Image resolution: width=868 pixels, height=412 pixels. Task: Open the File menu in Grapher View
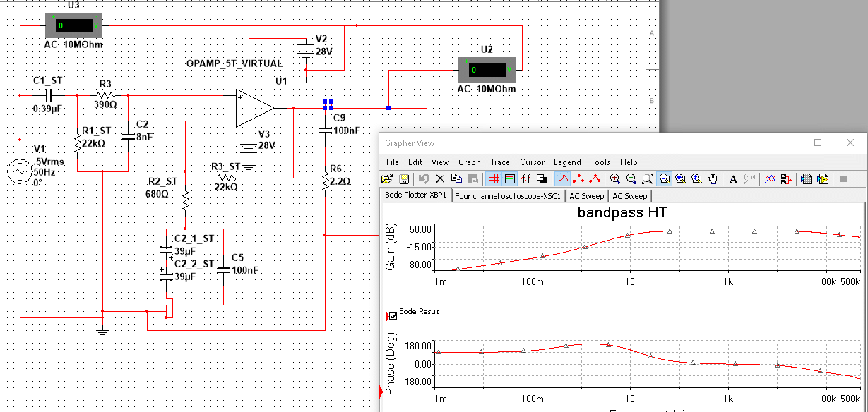pyautogui.click(x=393, y=162)
